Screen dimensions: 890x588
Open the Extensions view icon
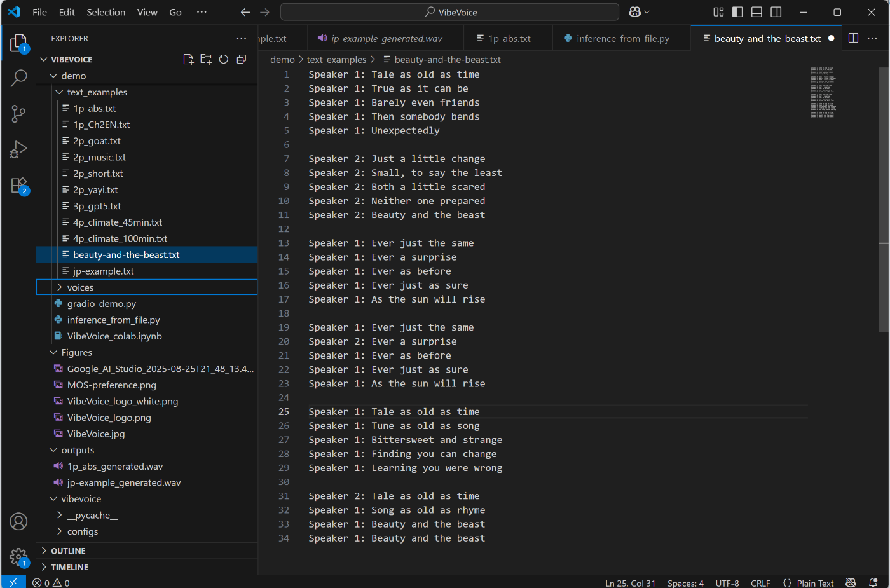pos(18,186)
